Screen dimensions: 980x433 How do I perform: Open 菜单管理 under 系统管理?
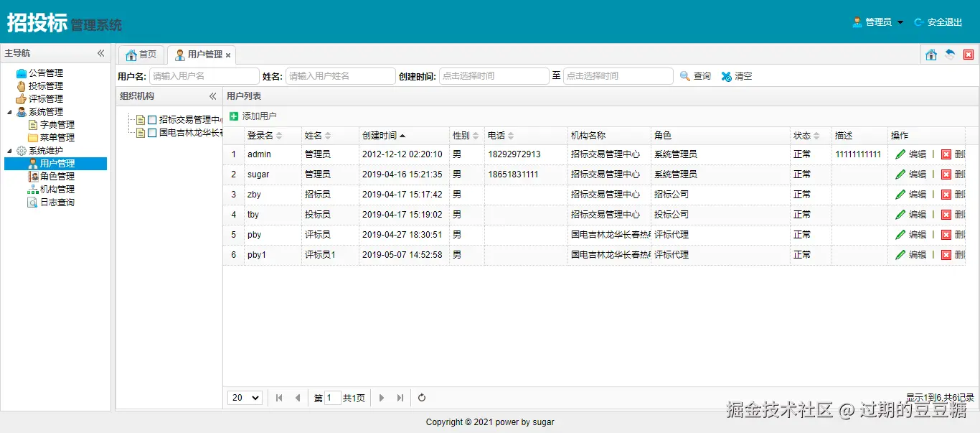click(x=57, y=137)
